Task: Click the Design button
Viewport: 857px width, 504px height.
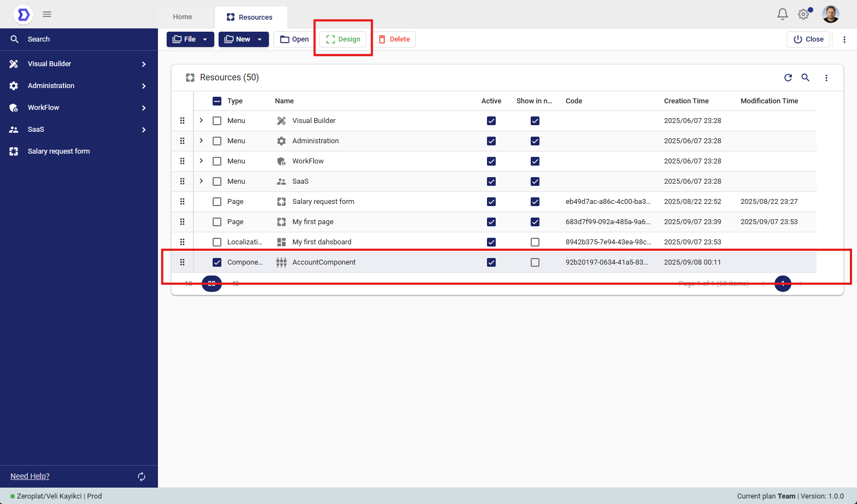Action: (x=343, y=39)
